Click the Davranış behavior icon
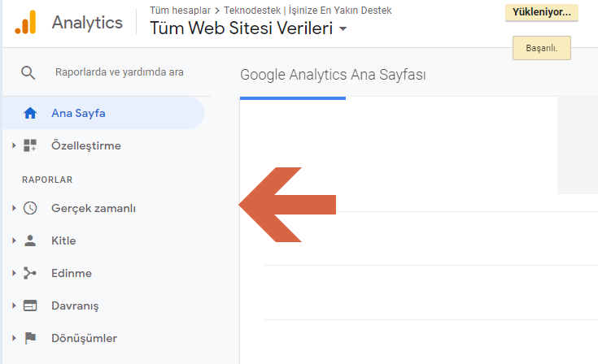The image size is (598, 364). [x=30, y=305]
